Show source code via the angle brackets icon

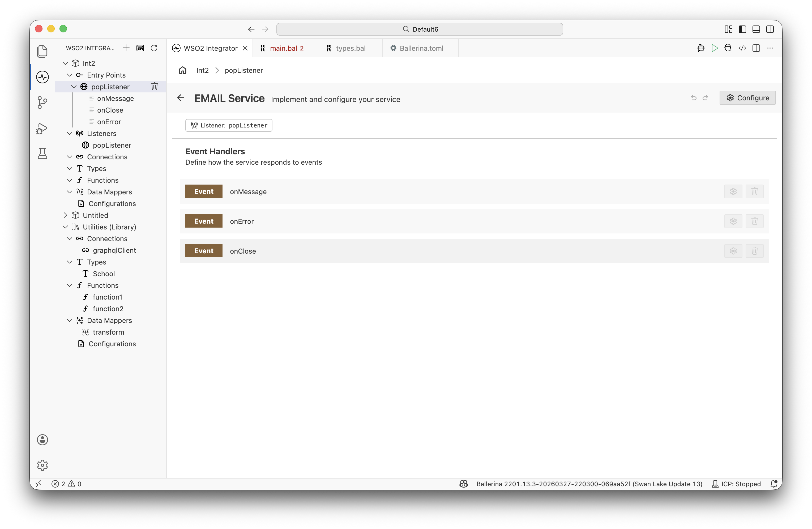742,48
